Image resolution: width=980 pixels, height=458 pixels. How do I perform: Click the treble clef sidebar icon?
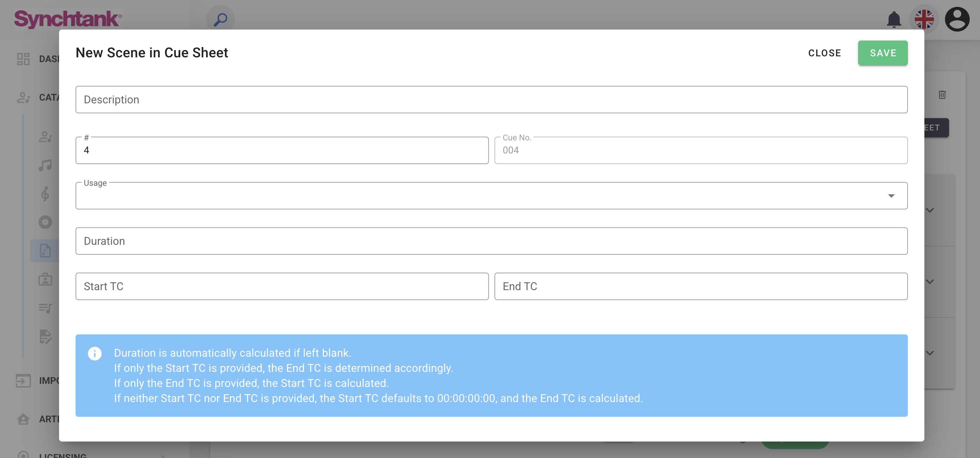pos(45,194)
